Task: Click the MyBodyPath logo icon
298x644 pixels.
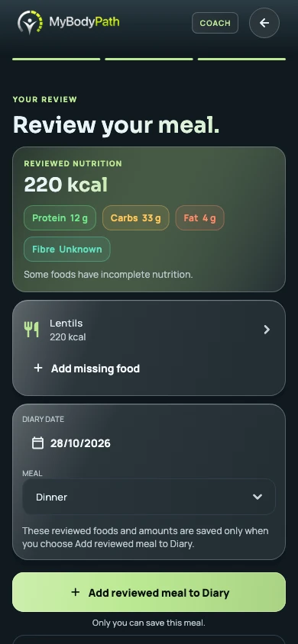Action: (x=30, y=23)
